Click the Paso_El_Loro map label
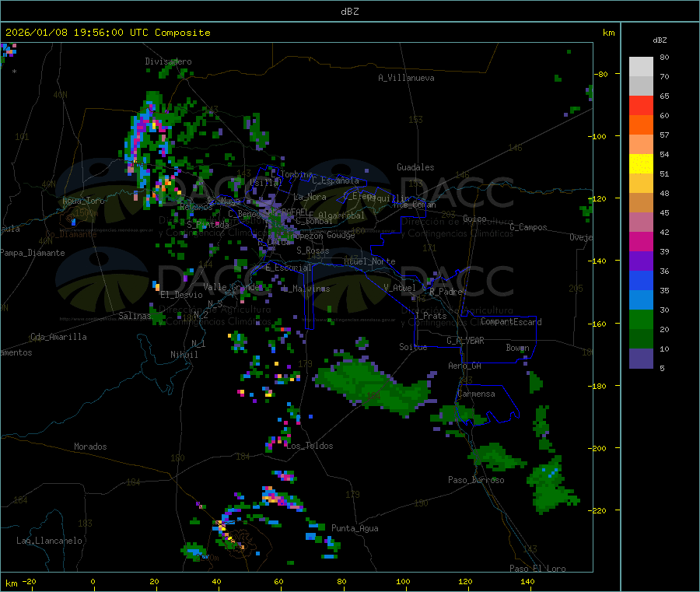 (537, 569)
